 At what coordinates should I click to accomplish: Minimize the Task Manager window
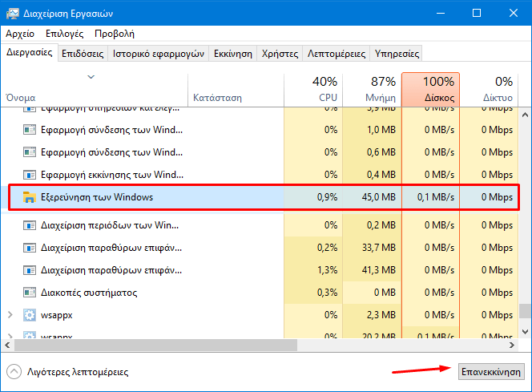pyautogui.click(x=441, y=14)
